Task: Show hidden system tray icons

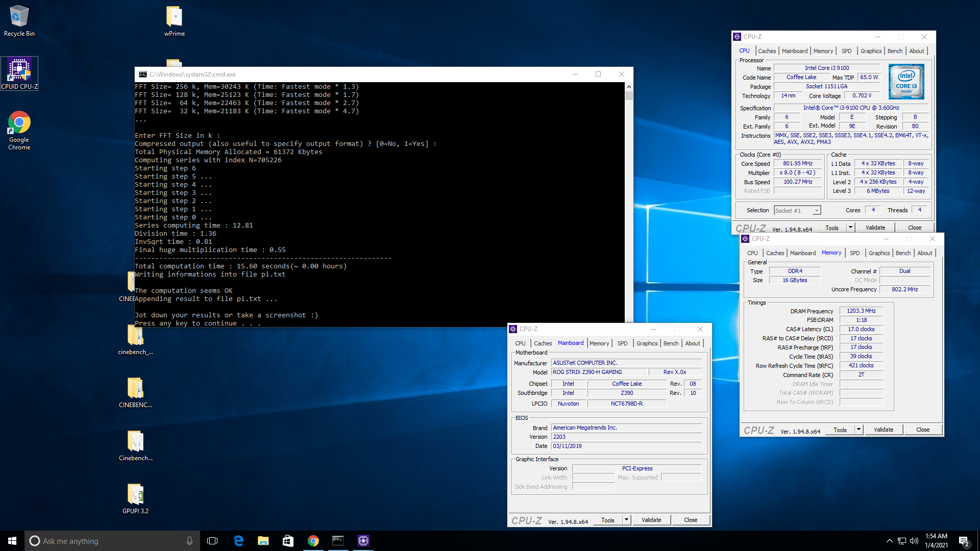Action: (889, 541)
